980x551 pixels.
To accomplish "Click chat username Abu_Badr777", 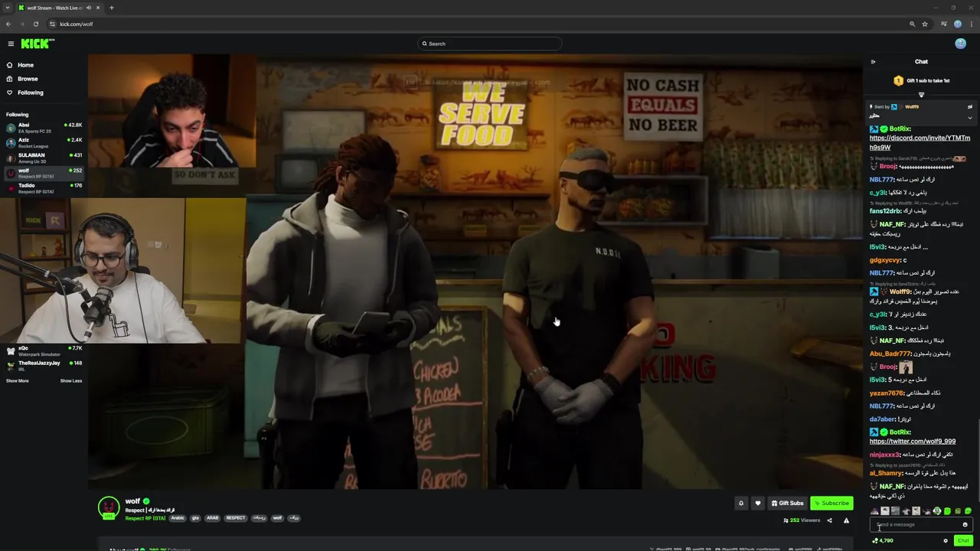I will click(x=890, y=354).
